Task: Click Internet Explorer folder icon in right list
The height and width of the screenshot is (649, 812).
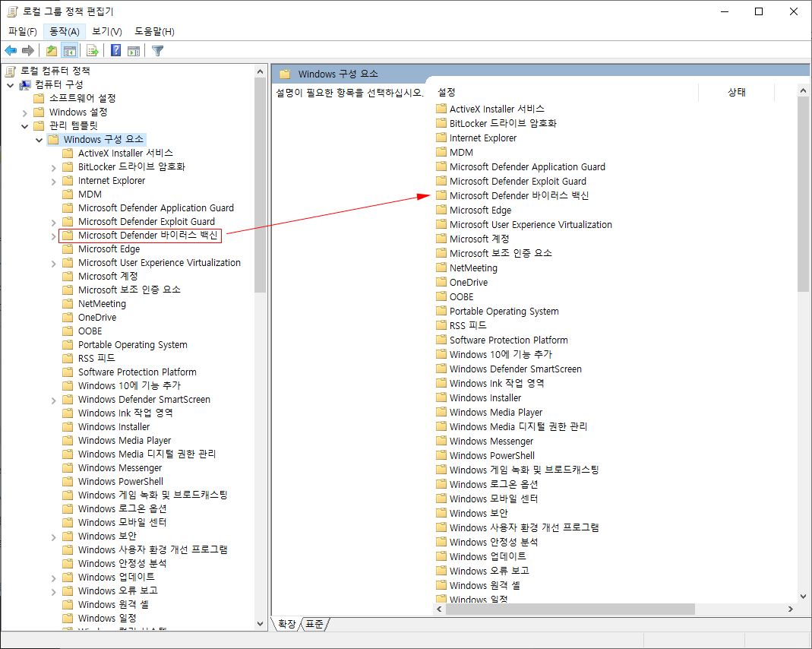Action: pyautogui.click(x=441, y=138)
